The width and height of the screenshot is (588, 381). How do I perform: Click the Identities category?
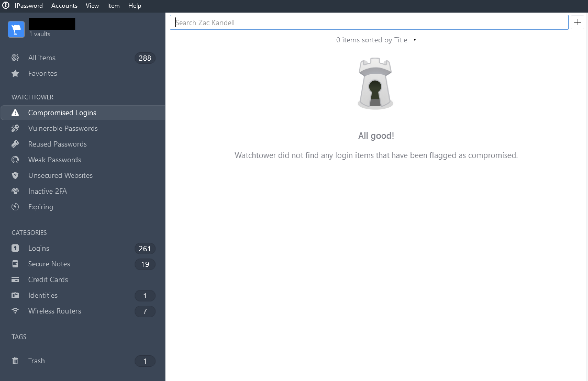(x=43, y=295)
